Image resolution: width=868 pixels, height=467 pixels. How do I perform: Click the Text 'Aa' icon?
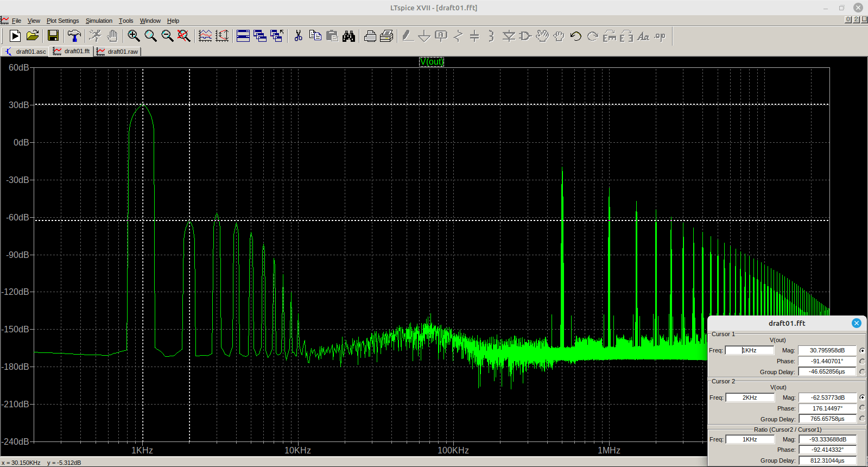[x=643, y=36]
